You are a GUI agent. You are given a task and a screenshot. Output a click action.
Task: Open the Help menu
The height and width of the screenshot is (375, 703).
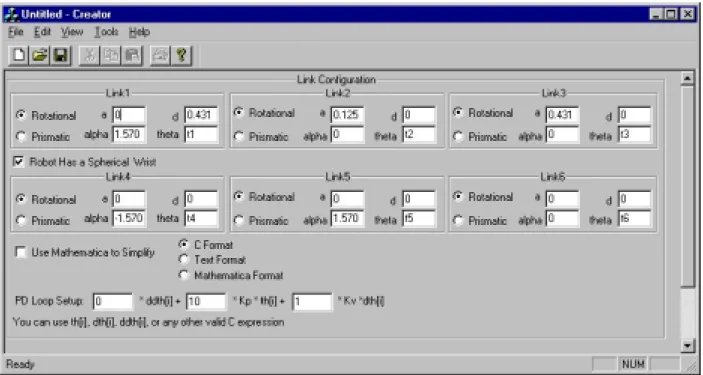click(139, 32)
